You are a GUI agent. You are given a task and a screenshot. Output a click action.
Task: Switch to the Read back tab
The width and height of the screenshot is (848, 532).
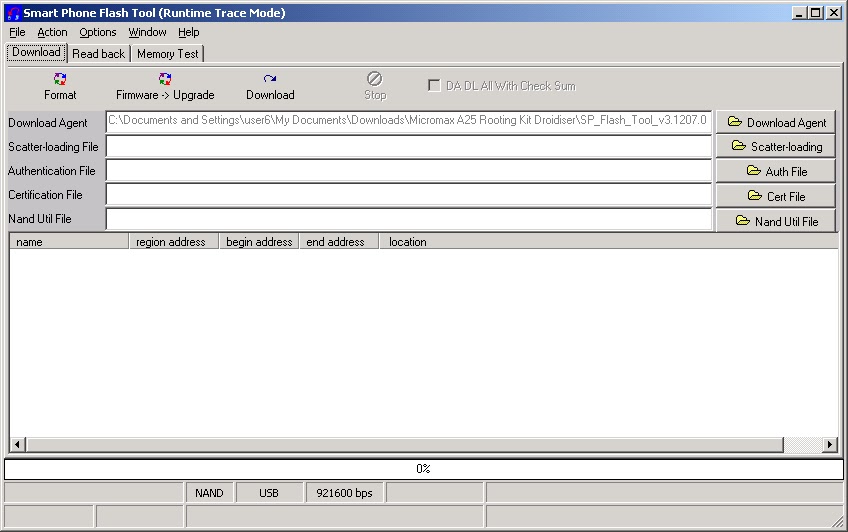[x=98, y=54]
